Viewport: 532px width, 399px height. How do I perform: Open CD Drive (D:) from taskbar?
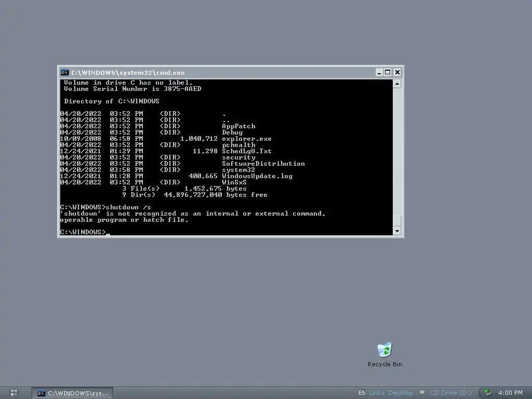tap(450, 393)
